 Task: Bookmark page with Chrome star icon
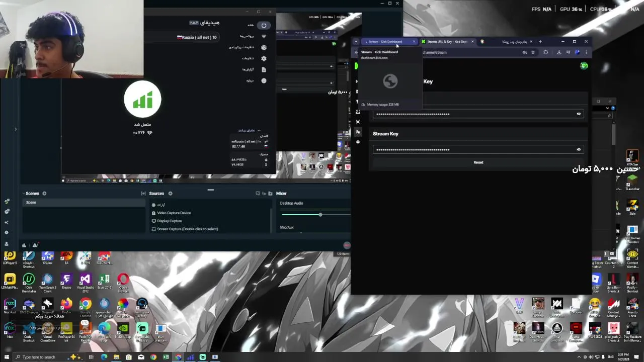tap(533, 52)
